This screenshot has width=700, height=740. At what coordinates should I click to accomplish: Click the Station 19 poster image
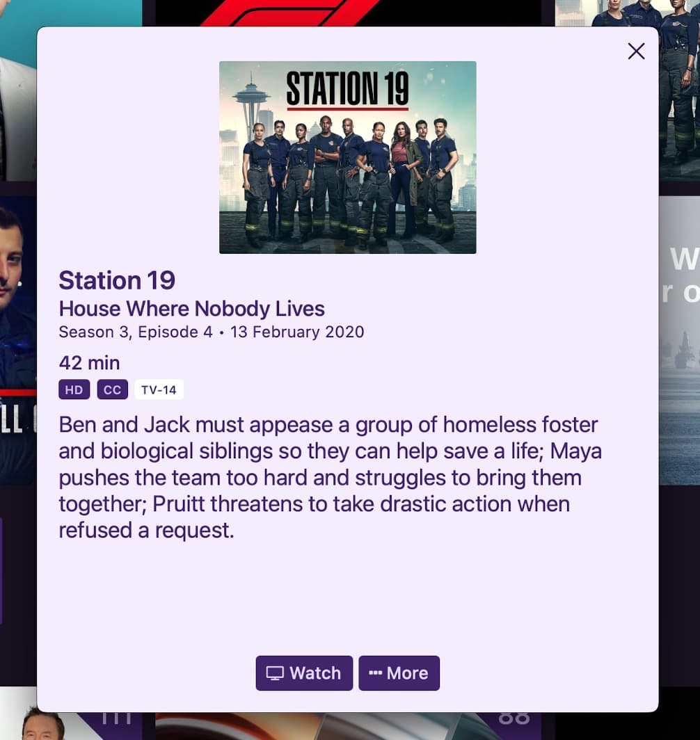pos(347,157)
